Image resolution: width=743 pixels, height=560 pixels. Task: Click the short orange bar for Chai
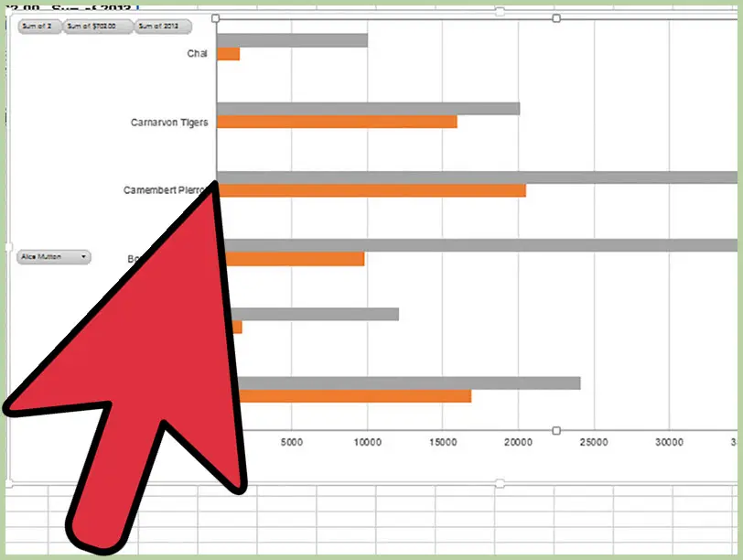(228, 54)
